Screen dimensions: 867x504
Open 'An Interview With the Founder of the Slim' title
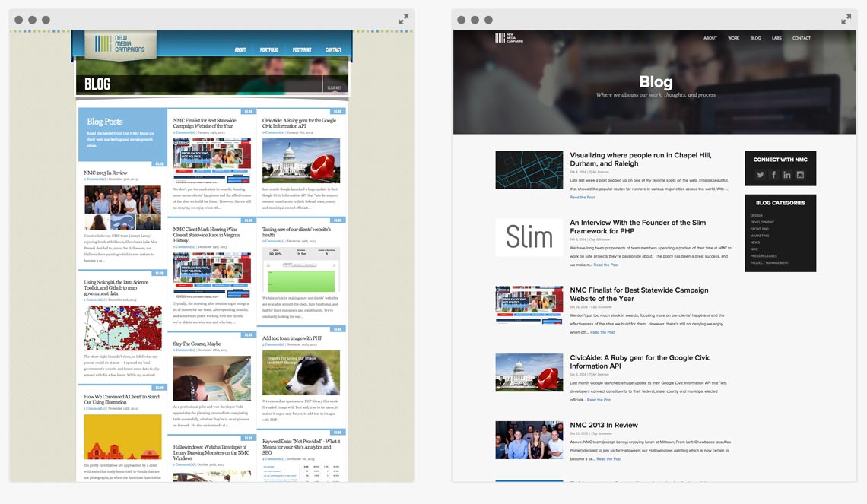(637, 227)
